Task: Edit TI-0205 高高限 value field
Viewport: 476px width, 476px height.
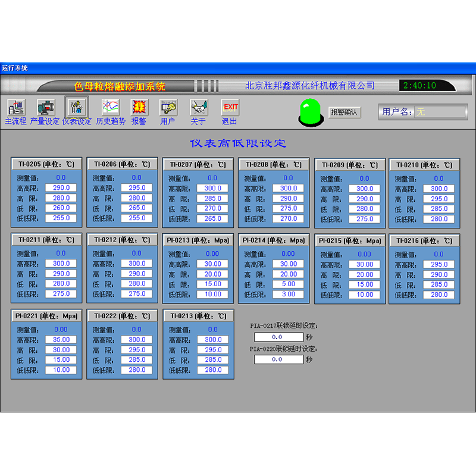Action: [x=61, y=188]
